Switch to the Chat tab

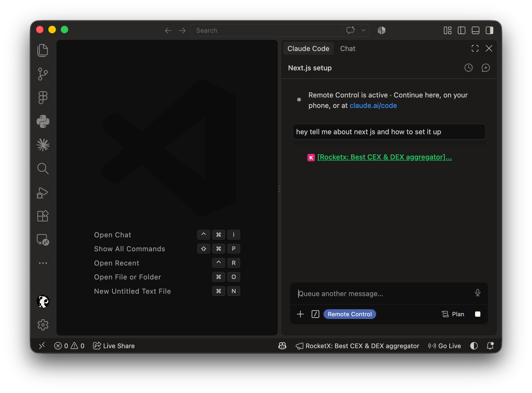click(x=348, y=49)
